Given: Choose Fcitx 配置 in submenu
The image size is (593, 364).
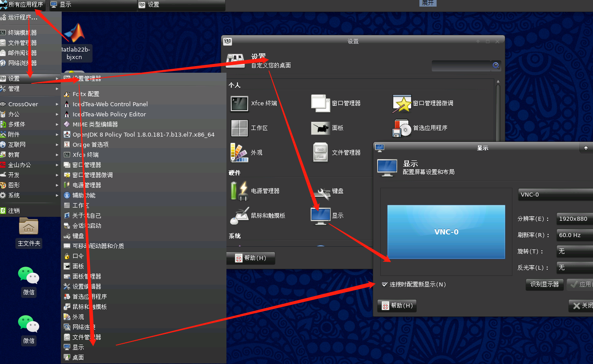Looking at the screenshot, I should tap(144, 94).
